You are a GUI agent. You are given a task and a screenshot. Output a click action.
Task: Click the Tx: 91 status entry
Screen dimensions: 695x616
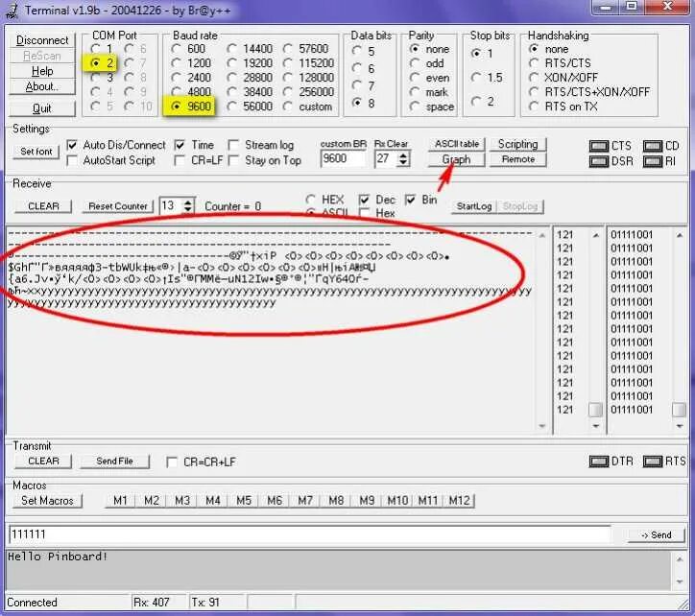(x=205, y=603)
